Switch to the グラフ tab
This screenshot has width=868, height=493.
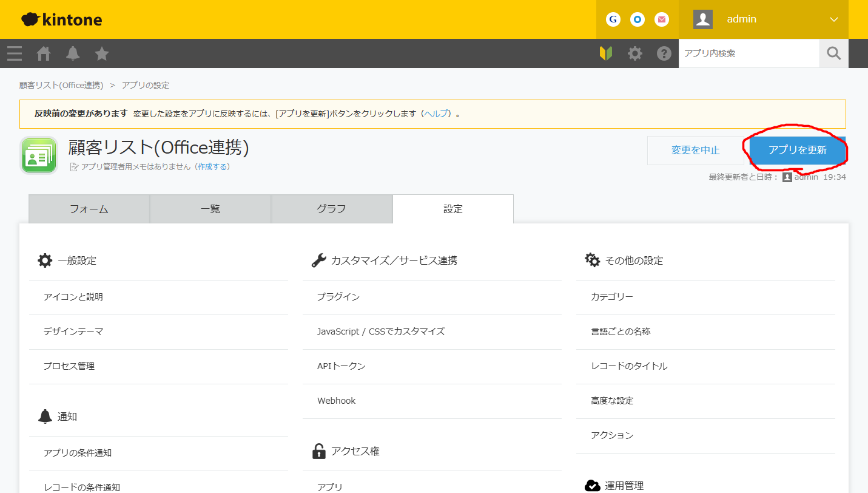[x=331, y=208]
